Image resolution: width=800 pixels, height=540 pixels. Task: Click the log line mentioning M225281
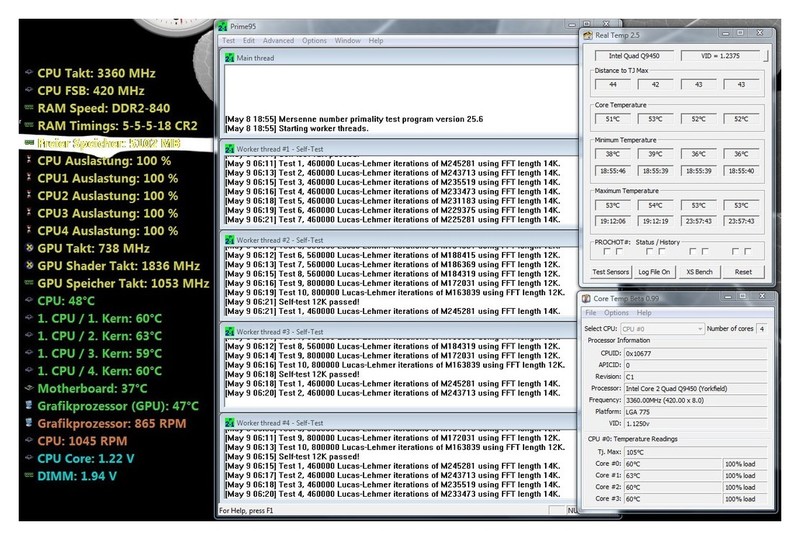click(x=392, y=219)
